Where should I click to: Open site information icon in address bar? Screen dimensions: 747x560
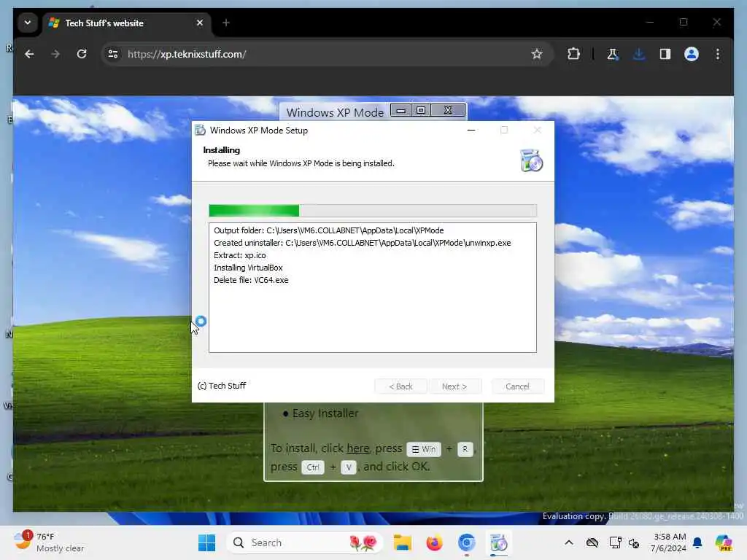113,54
